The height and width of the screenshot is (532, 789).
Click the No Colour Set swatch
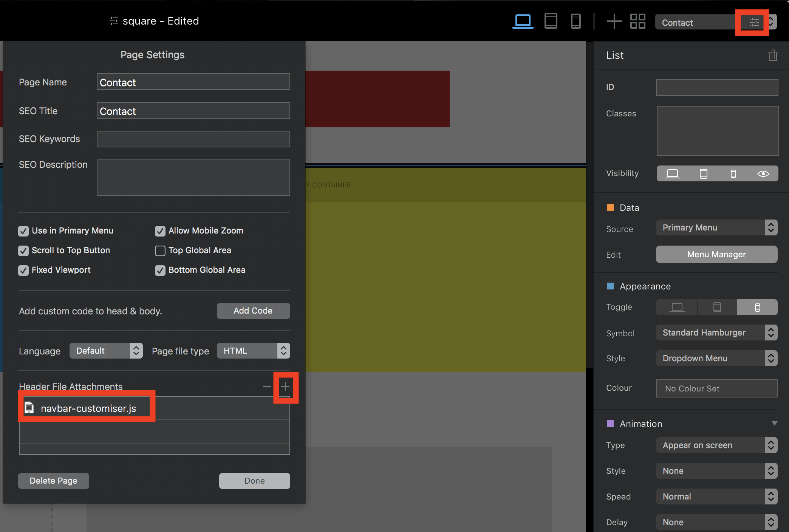pos(716,388)
